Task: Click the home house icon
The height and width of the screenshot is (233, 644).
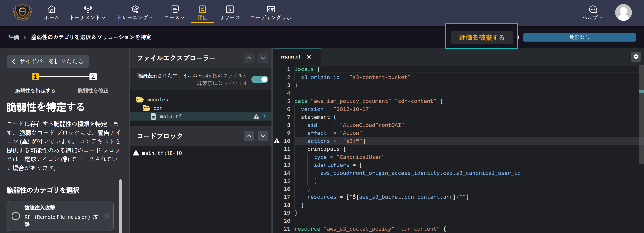Action: point(52,9)
